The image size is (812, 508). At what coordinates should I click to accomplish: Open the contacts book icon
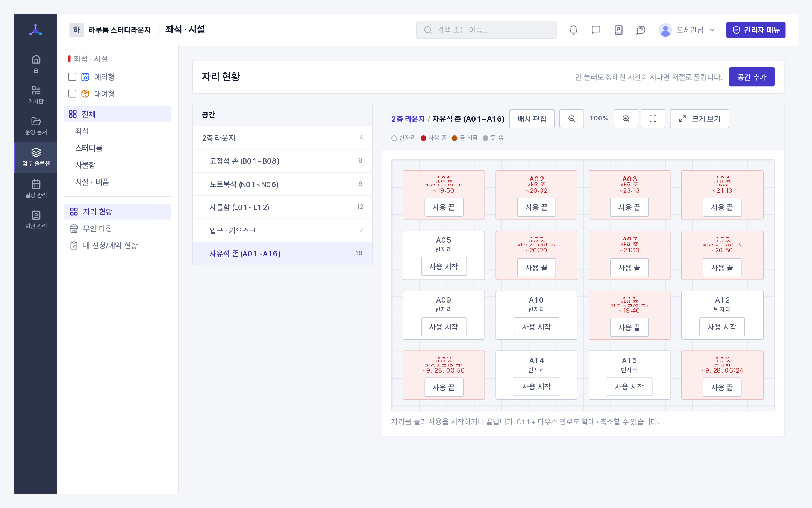618,30
